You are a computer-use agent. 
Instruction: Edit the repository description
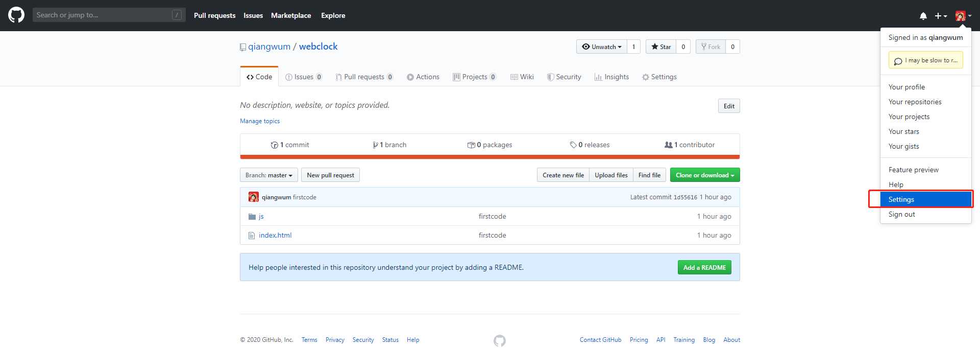pyautogui.click(x=729, y=106)
